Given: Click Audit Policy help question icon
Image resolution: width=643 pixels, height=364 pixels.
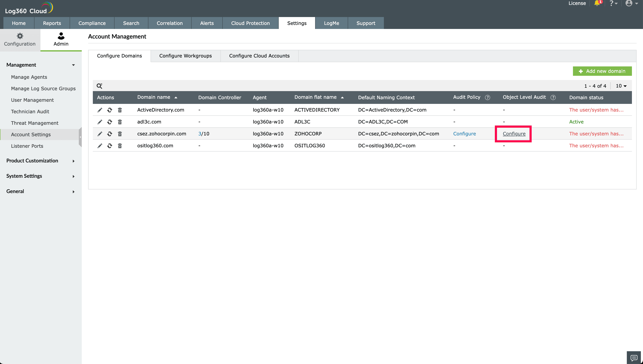Looking at the screenshot, I should point(488,97).
